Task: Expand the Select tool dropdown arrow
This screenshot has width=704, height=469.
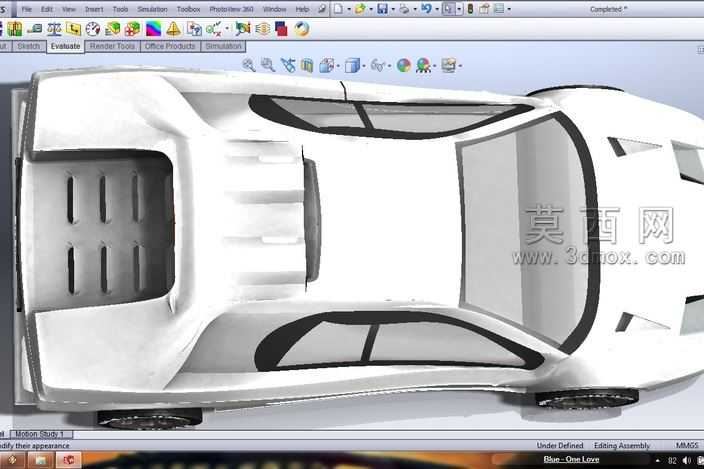Action: [x=459, y=9]
